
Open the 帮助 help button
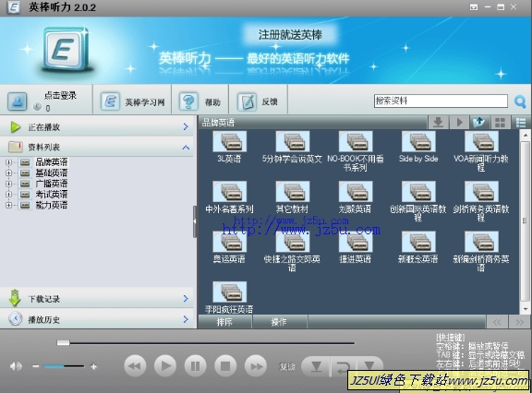click(200, 101)
